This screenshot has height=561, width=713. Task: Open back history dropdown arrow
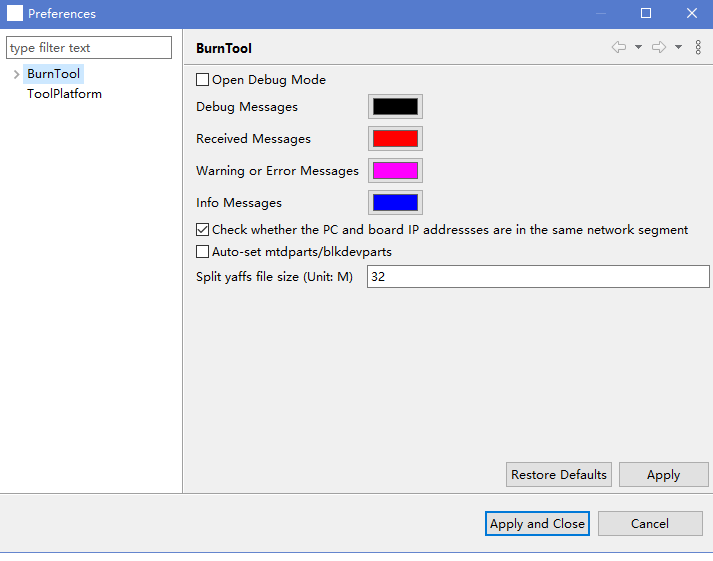[638, 47]
